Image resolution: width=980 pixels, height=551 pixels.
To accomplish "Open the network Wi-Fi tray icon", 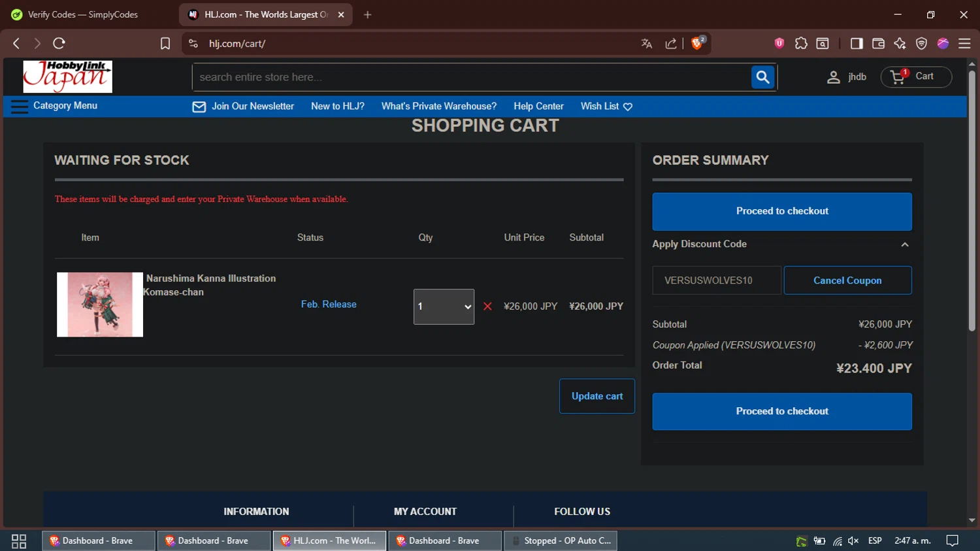I will 837,541.
